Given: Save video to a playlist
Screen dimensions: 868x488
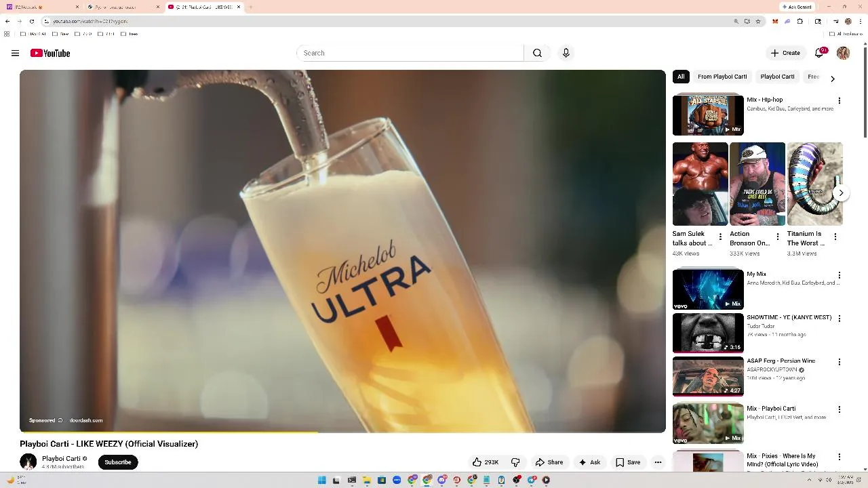Looking at the screenshot, I should point(628,462).
